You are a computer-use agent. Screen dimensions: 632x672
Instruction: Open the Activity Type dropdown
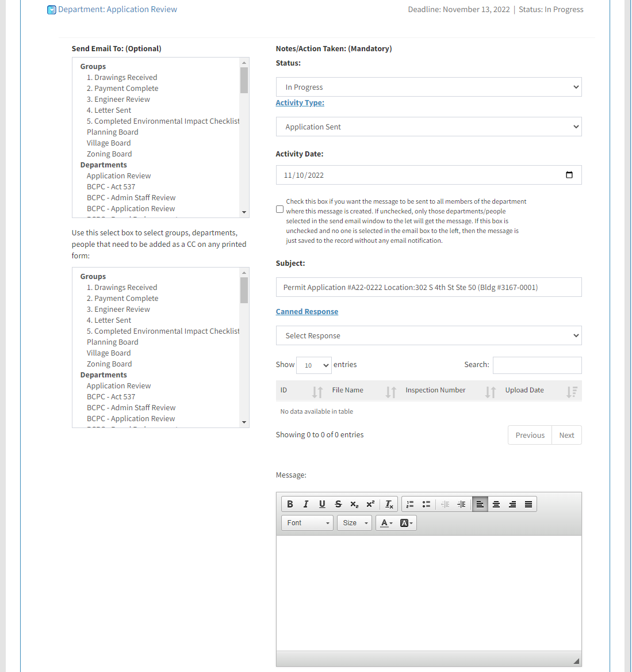click(x=429, y=127)
